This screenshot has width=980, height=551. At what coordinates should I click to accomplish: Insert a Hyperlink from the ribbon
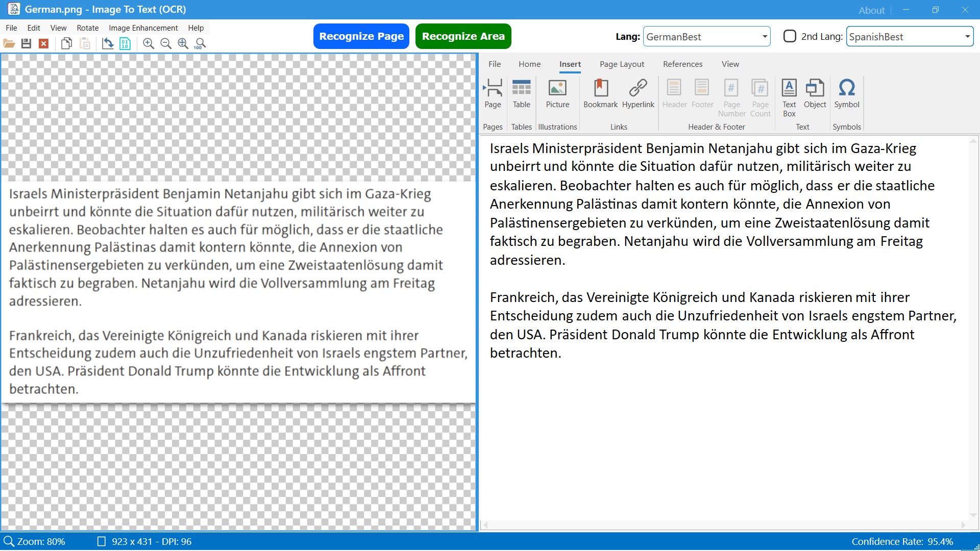[x=638, y=94]
